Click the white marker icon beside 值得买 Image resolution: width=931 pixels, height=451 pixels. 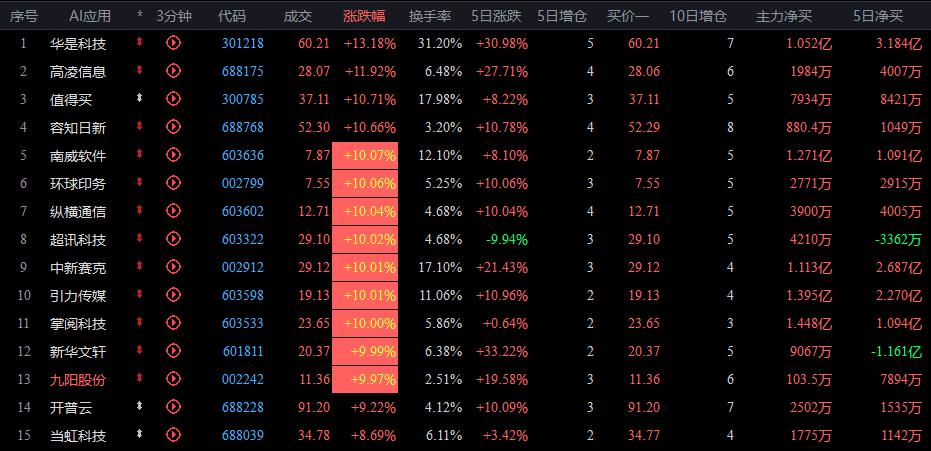[140, 98]
